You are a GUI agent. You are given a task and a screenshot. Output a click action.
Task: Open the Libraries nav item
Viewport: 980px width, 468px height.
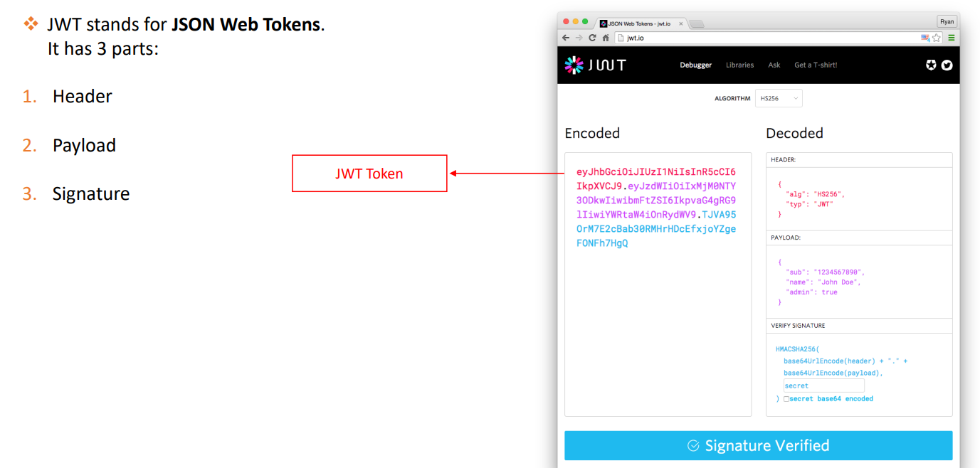(739, 65)
